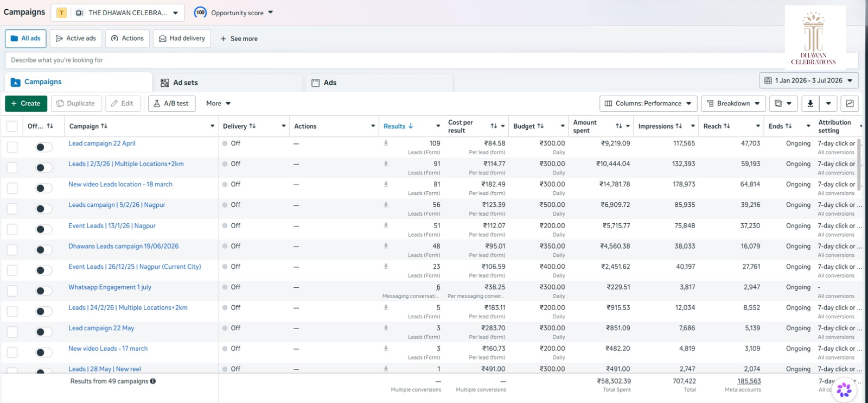Click the Edit button
This screenshot has width=868, height=403.
(123, 103)
